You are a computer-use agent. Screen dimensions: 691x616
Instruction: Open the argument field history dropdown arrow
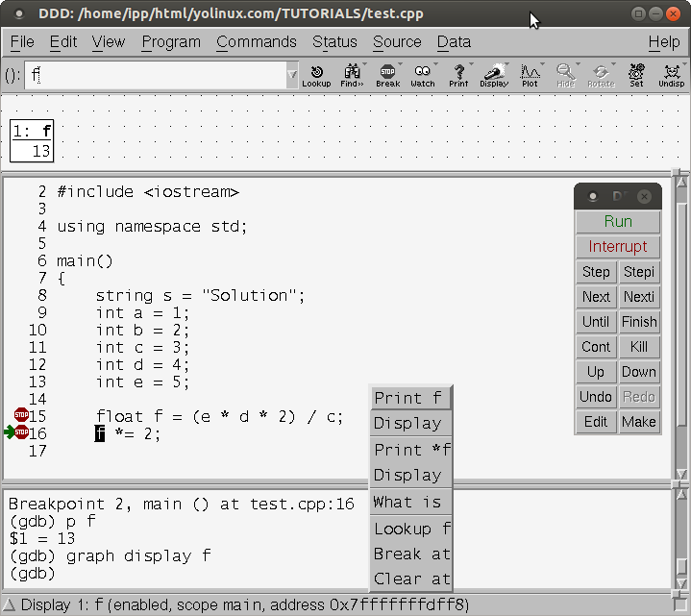[292, 75]
